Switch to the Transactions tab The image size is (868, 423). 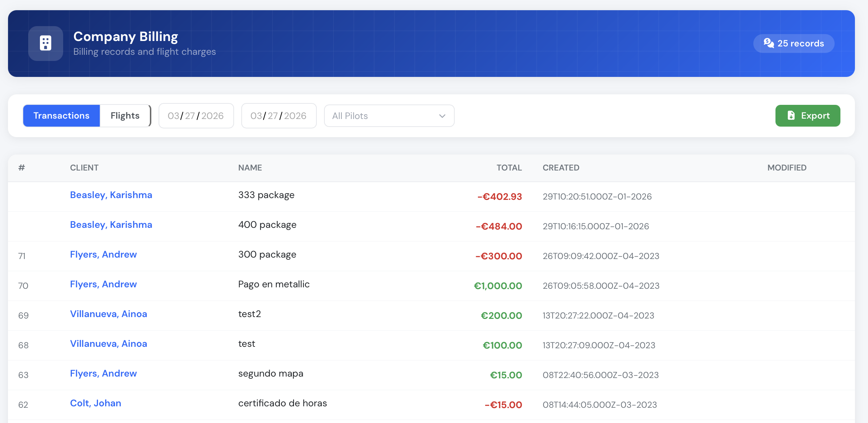pos(61,115)
